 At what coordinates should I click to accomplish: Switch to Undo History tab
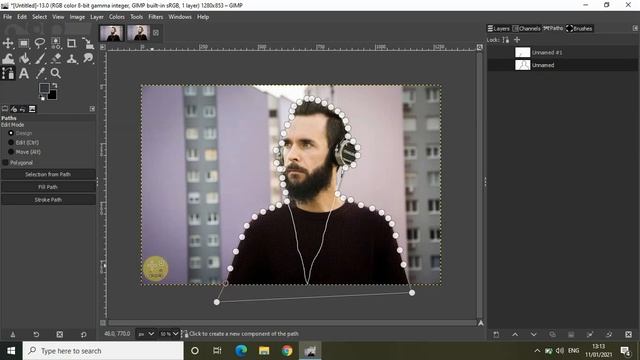point(23,109)
